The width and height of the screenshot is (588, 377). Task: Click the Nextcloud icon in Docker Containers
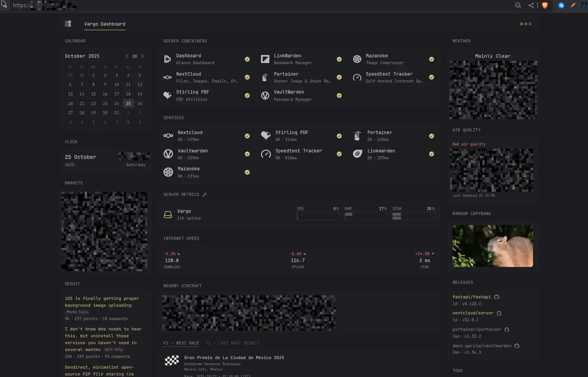point(168,77)
